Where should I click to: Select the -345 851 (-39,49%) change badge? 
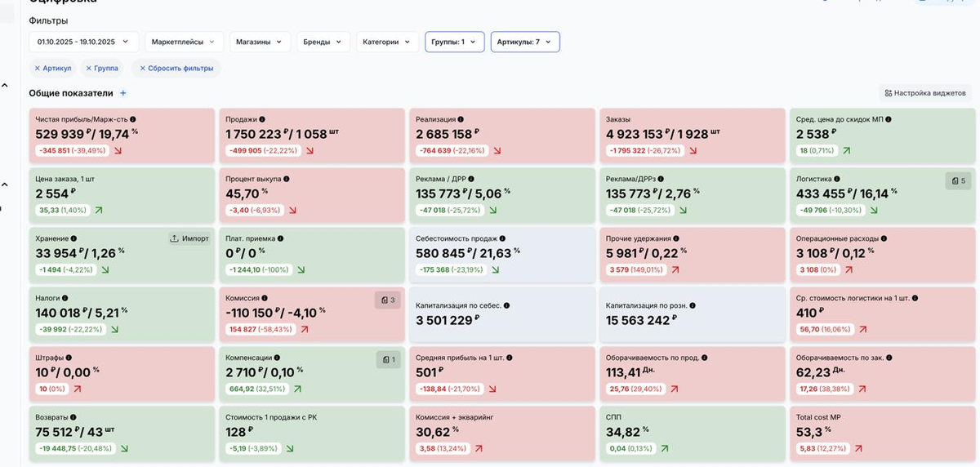pyautogui.click(x=71, y=151)
